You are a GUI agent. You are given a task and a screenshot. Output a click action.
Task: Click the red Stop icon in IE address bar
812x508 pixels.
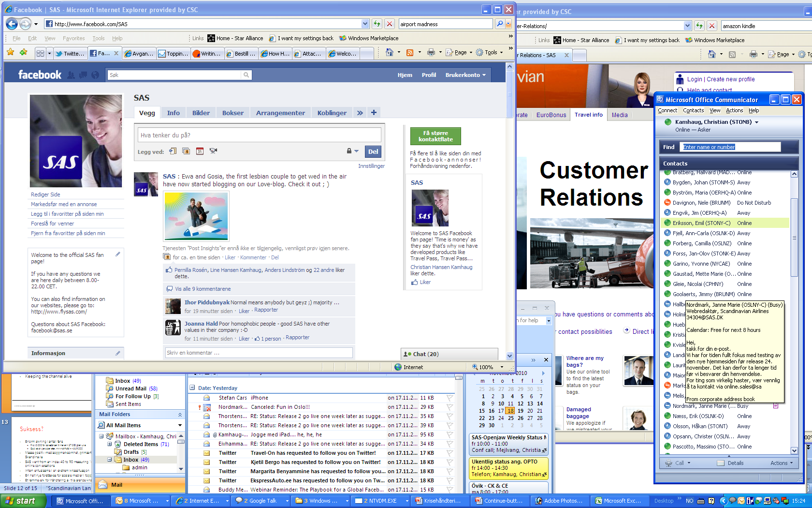tap(390, 24)
